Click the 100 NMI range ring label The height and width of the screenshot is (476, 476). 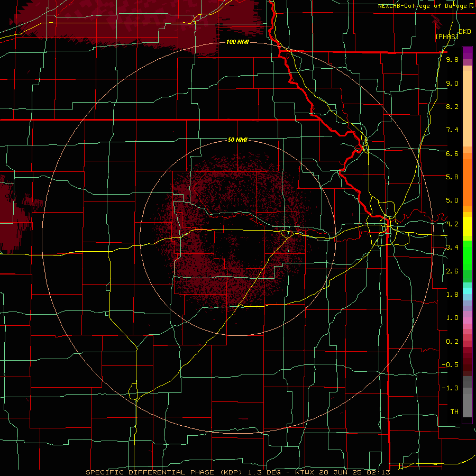(237, 42)
